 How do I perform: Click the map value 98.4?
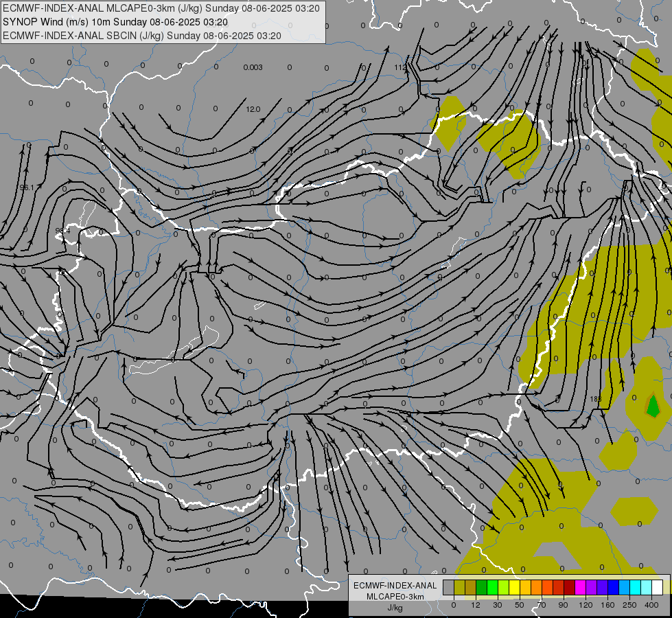(62, 231)
